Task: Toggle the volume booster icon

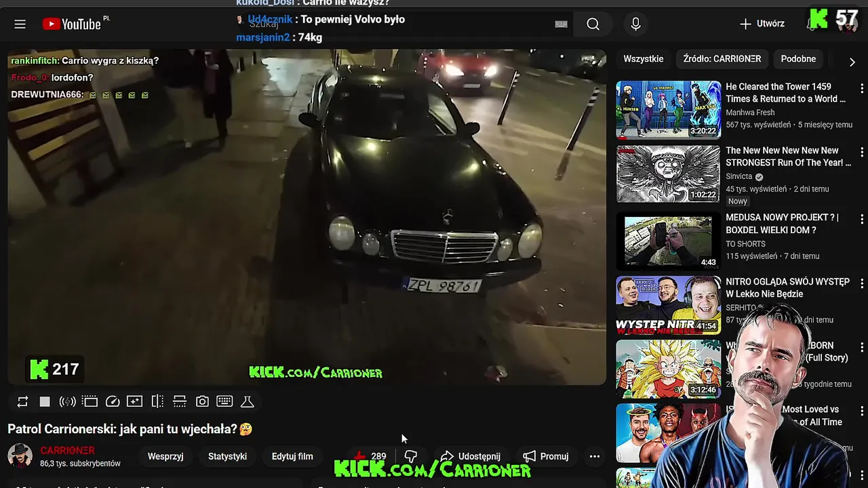Action: (67, 402)
